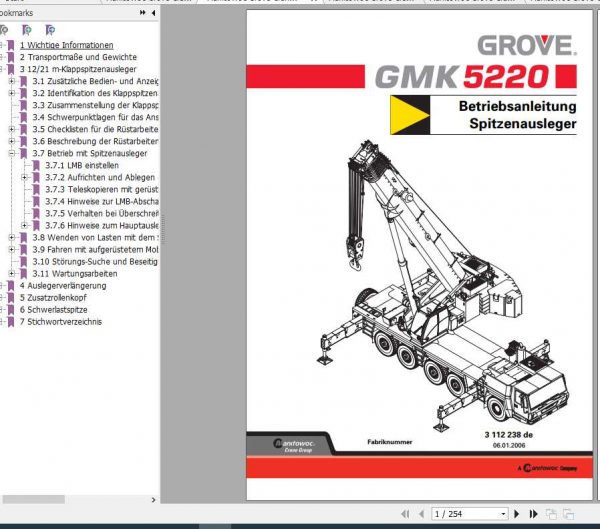Select bookmark 3.7 Betrieb mit Spitzenausleger
The height and width of the screenshot is (529, 600).
(90, 153)
